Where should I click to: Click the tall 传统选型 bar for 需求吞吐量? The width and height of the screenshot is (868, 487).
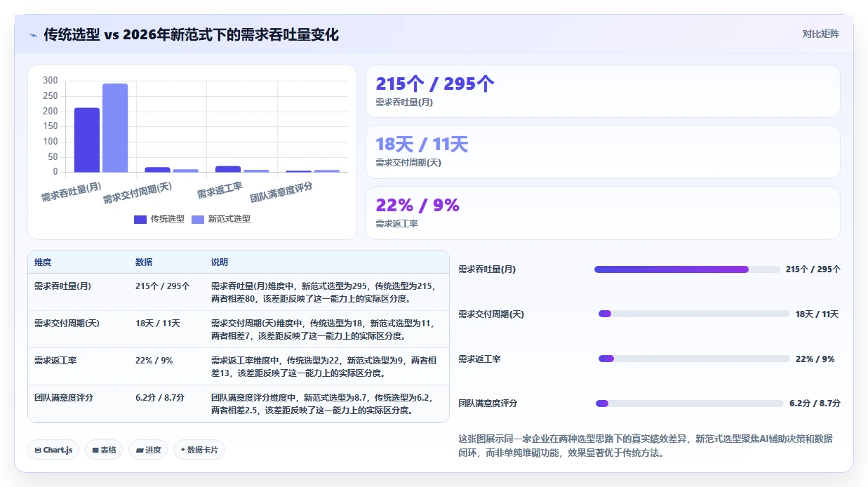(x=87, y=140)
